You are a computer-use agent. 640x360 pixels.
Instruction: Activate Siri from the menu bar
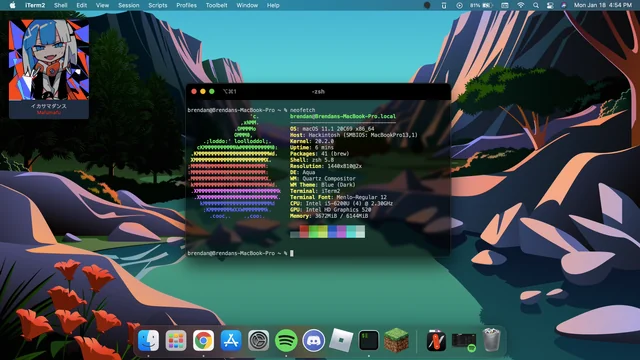[564, 5]
